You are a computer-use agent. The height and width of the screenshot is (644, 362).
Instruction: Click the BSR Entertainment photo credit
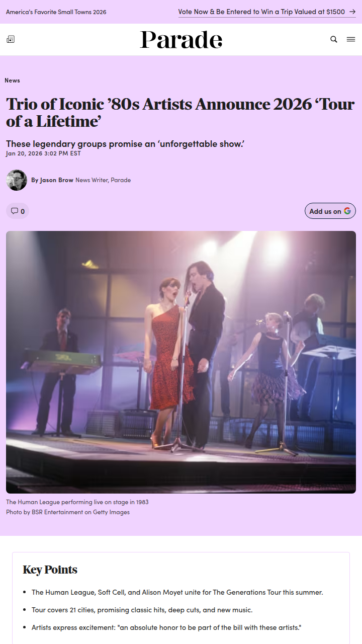point(68,512)
